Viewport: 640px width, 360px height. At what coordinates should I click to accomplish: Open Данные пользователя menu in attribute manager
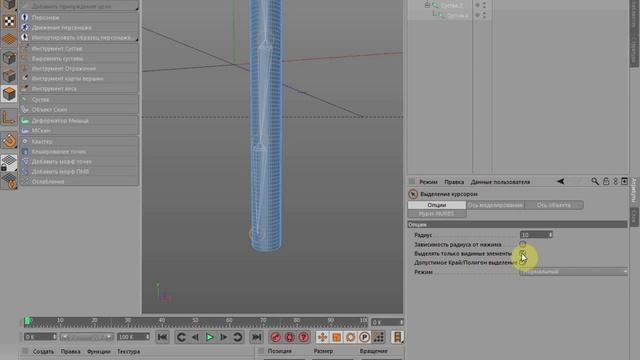500,182
